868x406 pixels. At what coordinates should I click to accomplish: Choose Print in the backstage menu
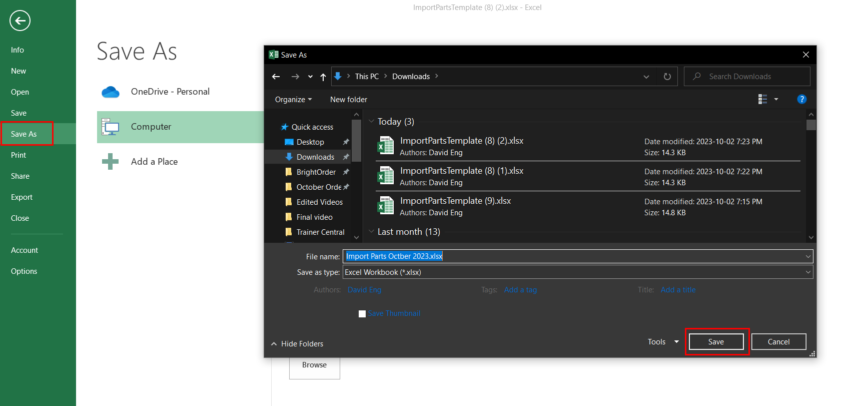[19, 155]
